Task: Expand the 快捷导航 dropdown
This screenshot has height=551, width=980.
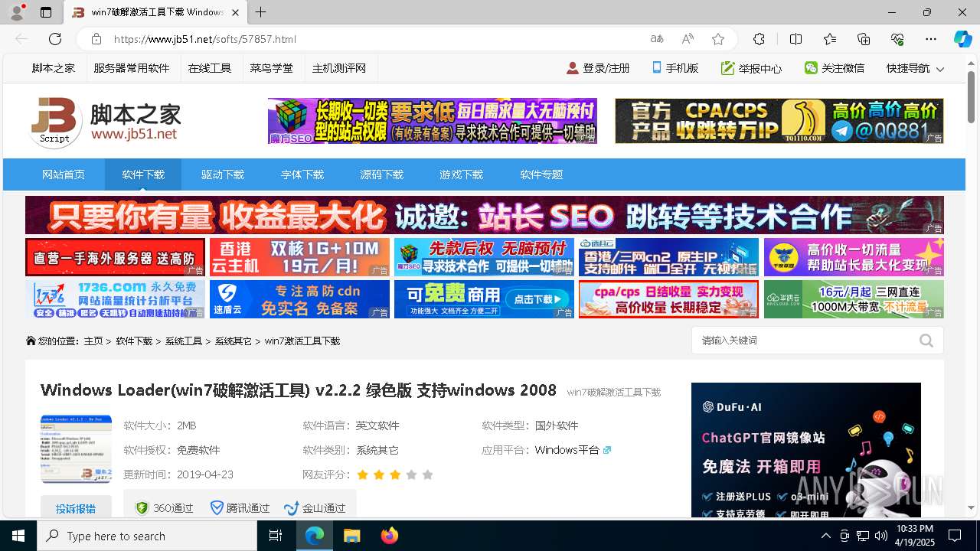Action: pos(915,68)
